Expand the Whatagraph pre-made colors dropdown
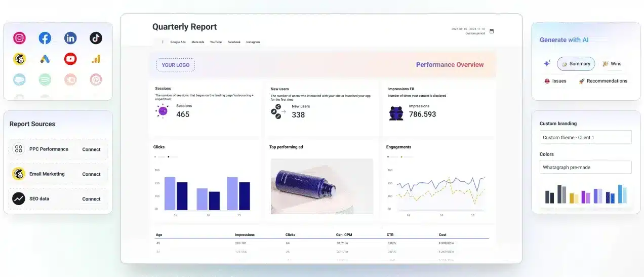The image size is (644, 277). coord(585,167)
